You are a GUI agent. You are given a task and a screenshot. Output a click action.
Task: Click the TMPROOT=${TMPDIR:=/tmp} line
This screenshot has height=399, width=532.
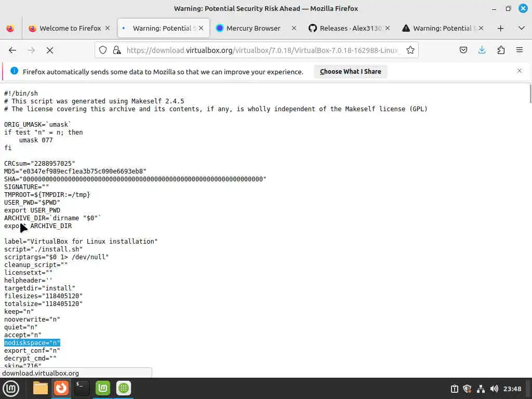tap(47, 195)
